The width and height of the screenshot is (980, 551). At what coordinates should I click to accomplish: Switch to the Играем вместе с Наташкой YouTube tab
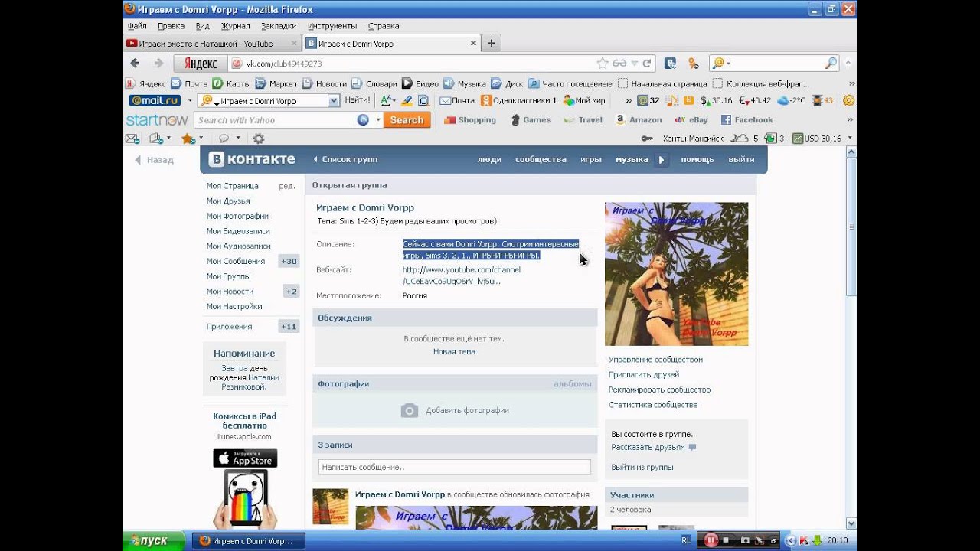(211, 44)
